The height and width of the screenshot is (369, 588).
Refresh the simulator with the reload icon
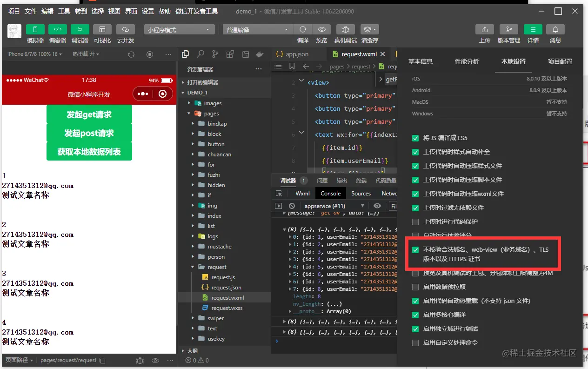click(131, 54)
